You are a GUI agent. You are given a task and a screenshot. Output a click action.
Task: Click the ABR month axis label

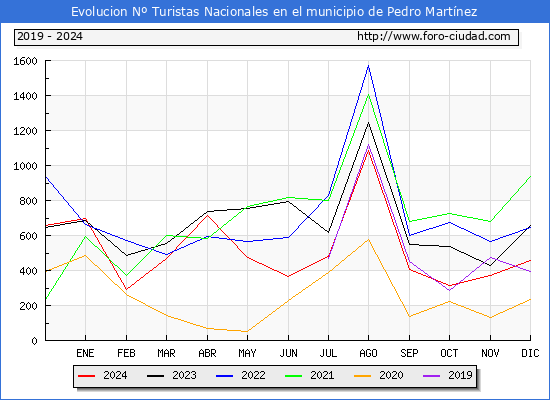tap(207, 353)
